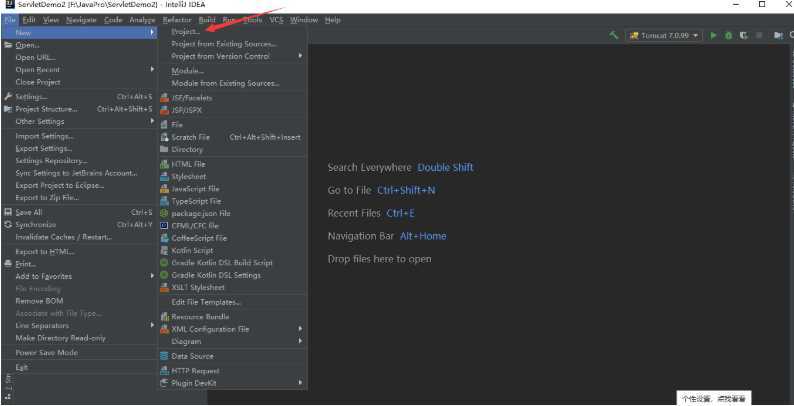Click the Build hammer icon

click(613, 35)
